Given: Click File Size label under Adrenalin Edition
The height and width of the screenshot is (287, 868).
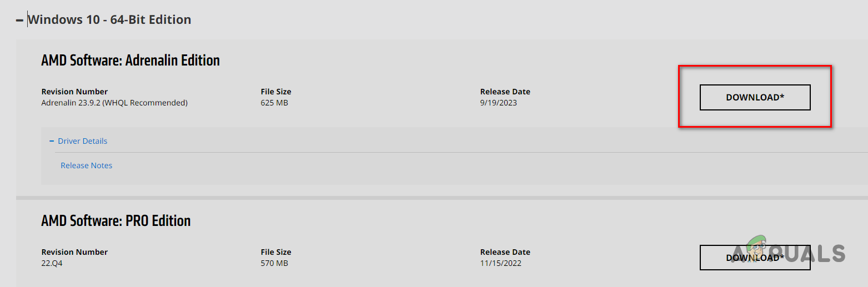Looking at the screenshot, I should 276,92.
